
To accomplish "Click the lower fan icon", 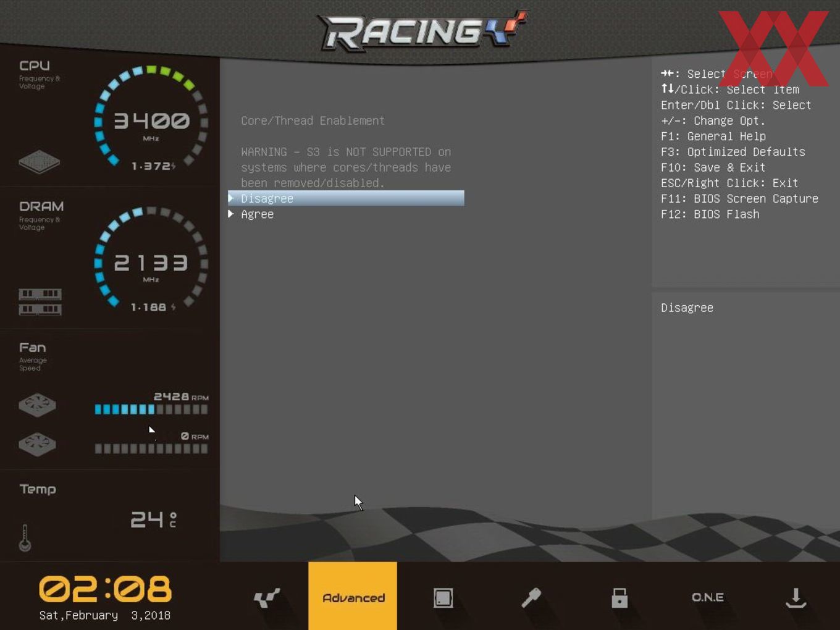I will pos(37,444).
